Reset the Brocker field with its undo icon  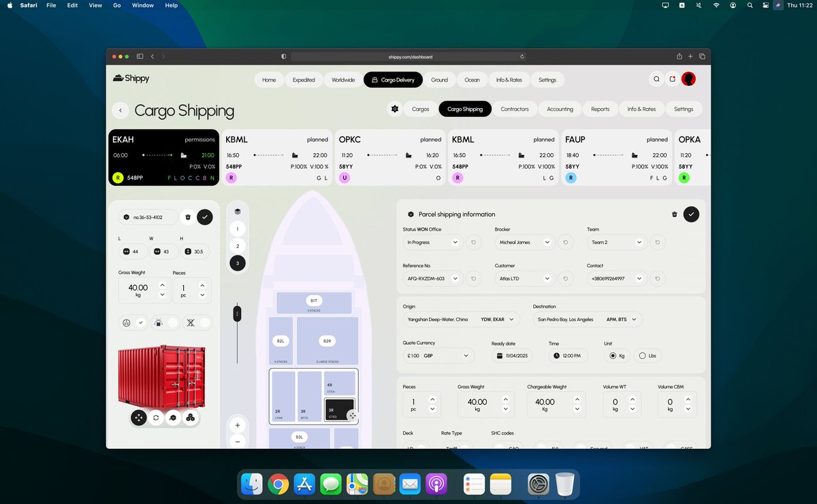coord(566,242)
